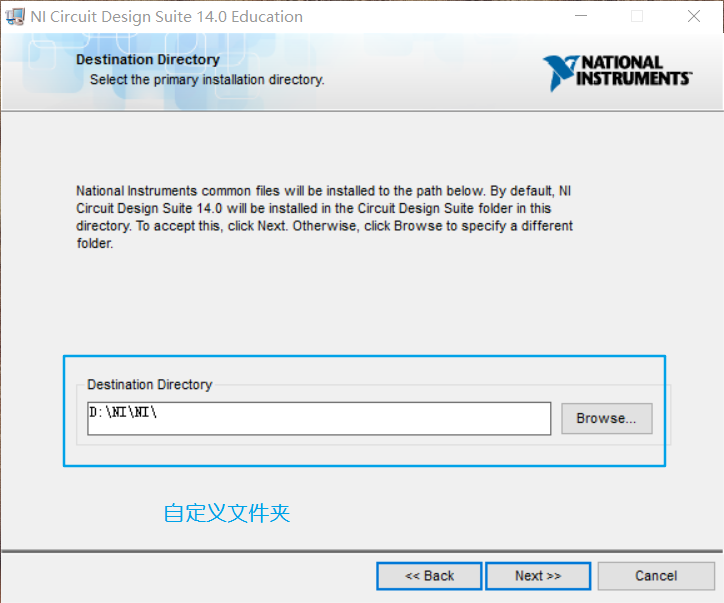724x603 pixels.
Task: Close the installer window
Action: [694, 16]
